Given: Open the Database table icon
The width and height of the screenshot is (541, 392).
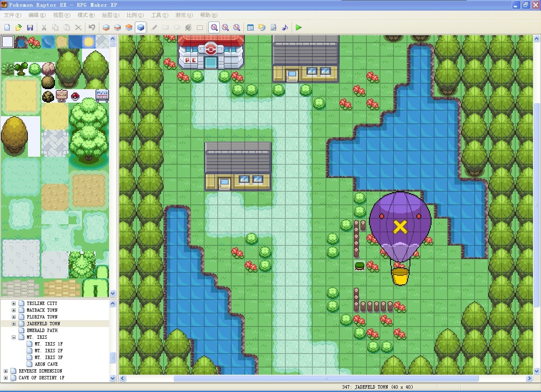Looking at the screenshot, I should click(x=251, y=27).
